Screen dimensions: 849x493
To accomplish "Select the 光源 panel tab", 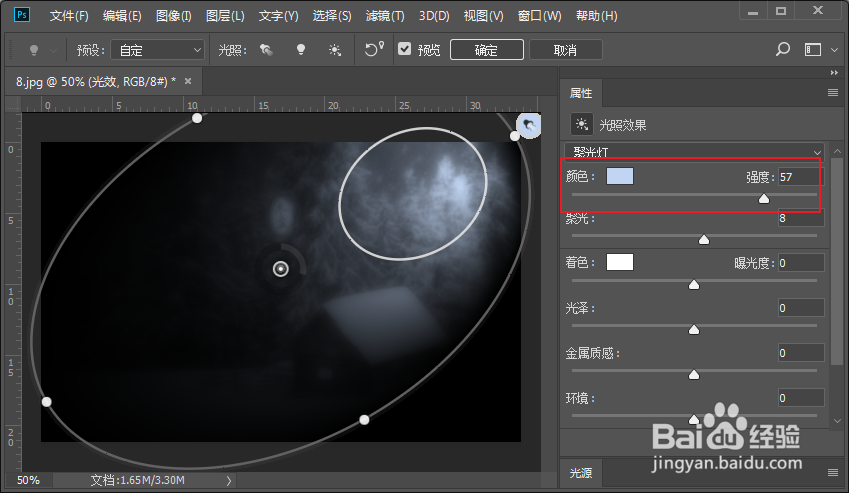I will [581, 472].
